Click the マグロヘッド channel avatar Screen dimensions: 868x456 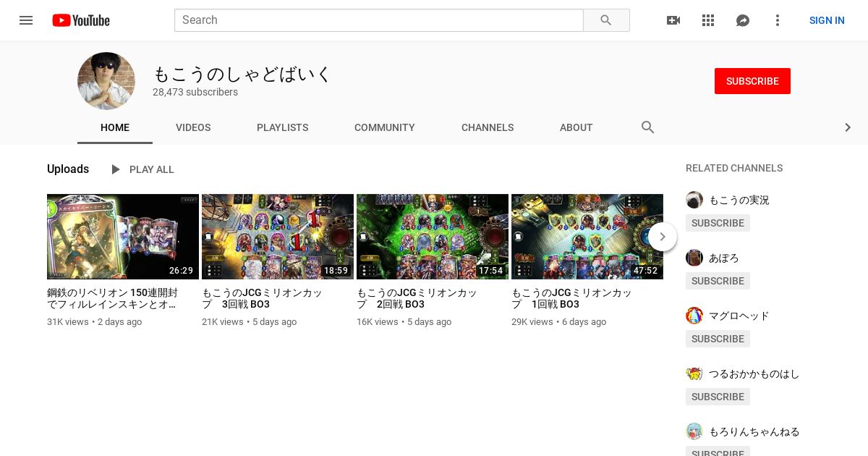click(694, 316)
